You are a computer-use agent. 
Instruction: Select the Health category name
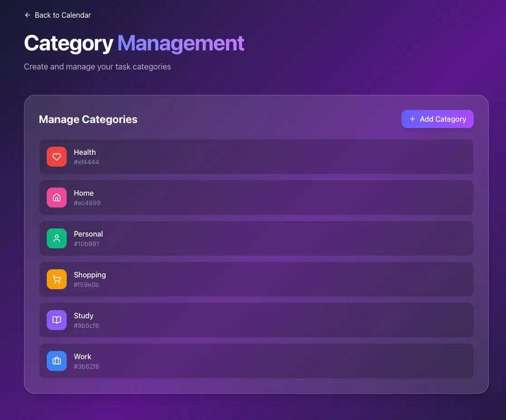[84, 152]
